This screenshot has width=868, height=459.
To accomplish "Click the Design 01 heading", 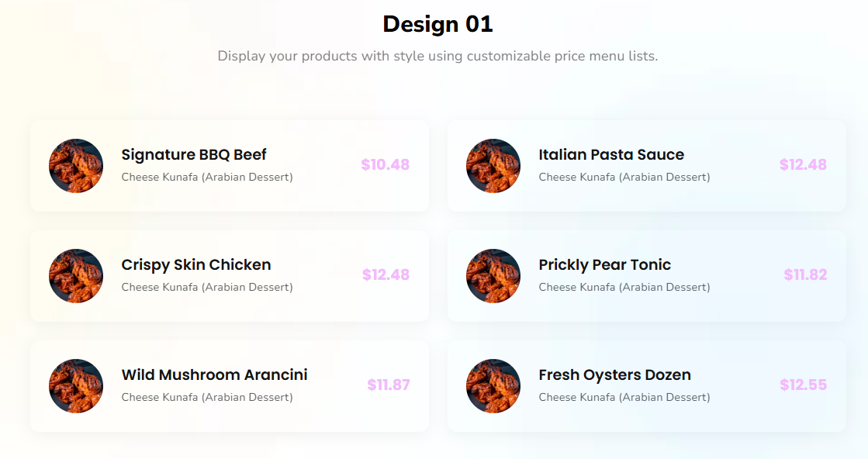I will [x=437, y=24].
